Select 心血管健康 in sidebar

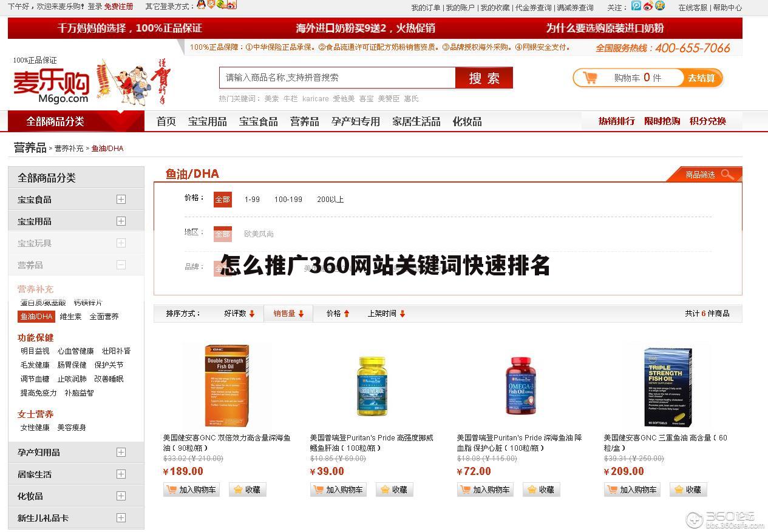(76, 351)
